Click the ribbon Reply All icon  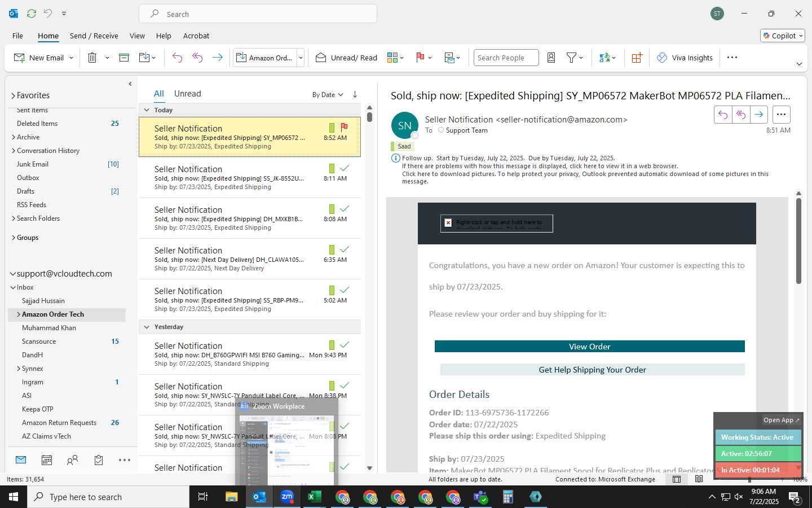pos(197,58)
